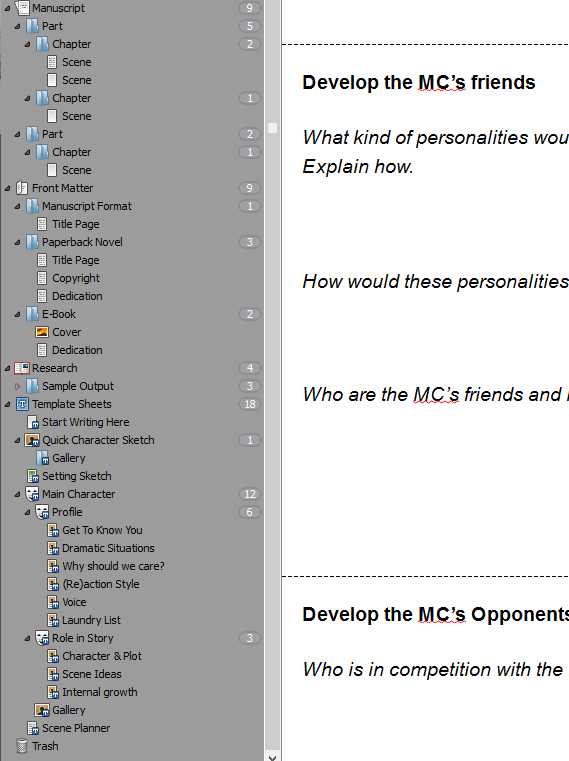Click the Main Character mask icon
The height and width of the screenshot is (761, 569).
tap(32, 494)
